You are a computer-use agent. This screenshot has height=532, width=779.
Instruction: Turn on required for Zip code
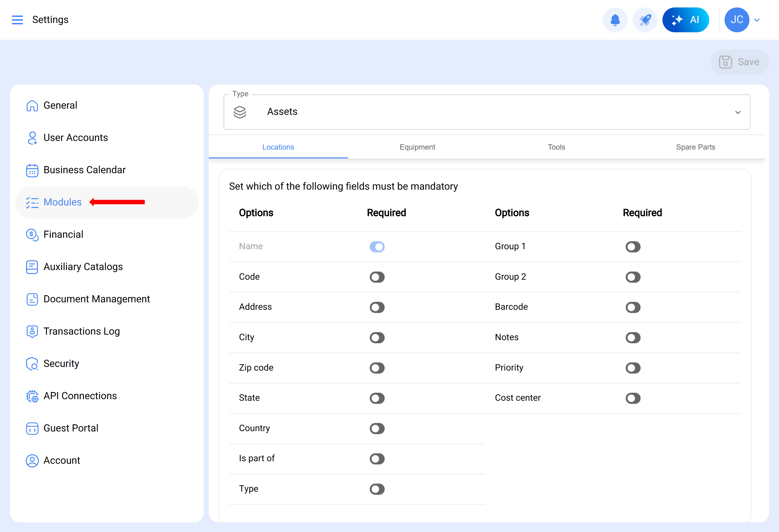tap(377, 368)
